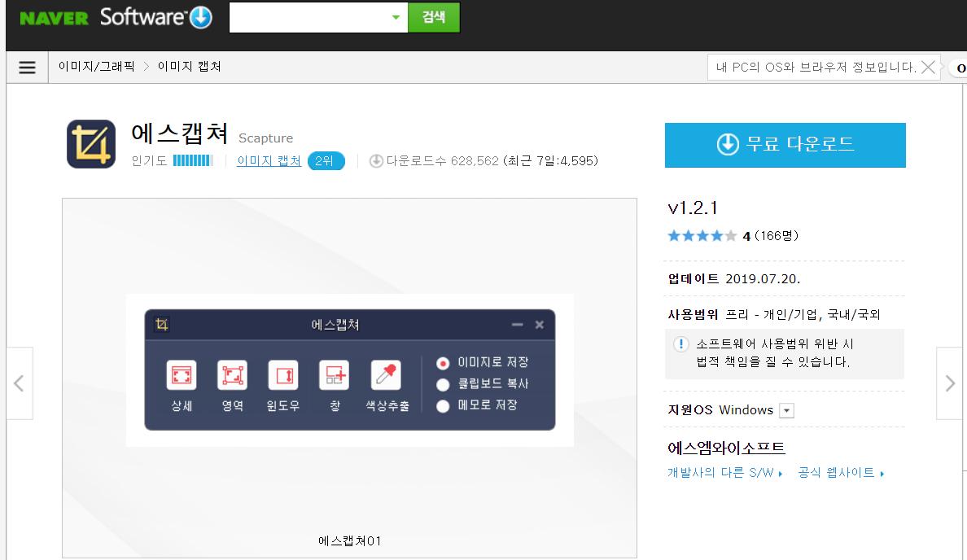Open 이미지/그래픽 breadcrumb category

point(96,67)
